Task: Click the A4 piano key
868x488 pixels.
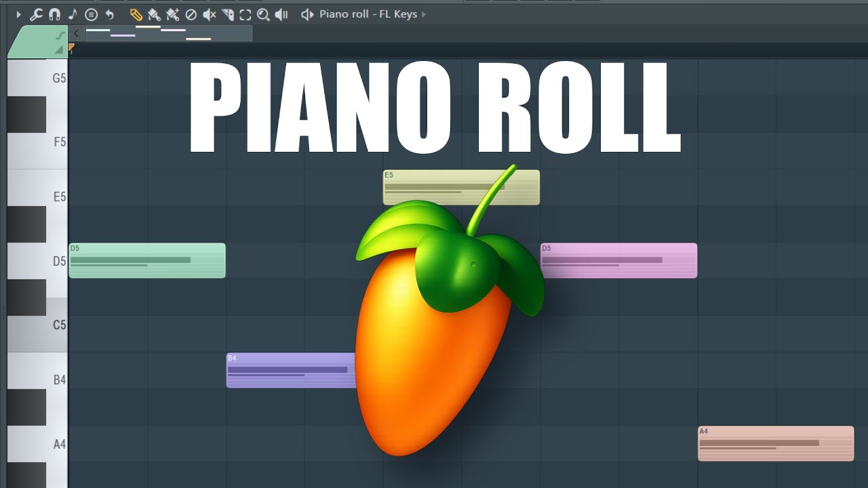Action: [57, 444]
